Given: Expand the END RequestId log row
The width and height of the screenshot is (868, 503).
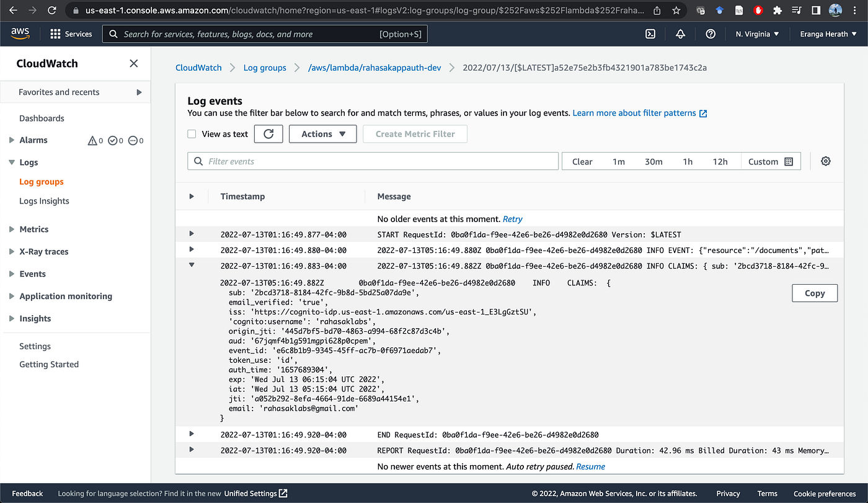Looking at the screenshot, I should (192, 434).
